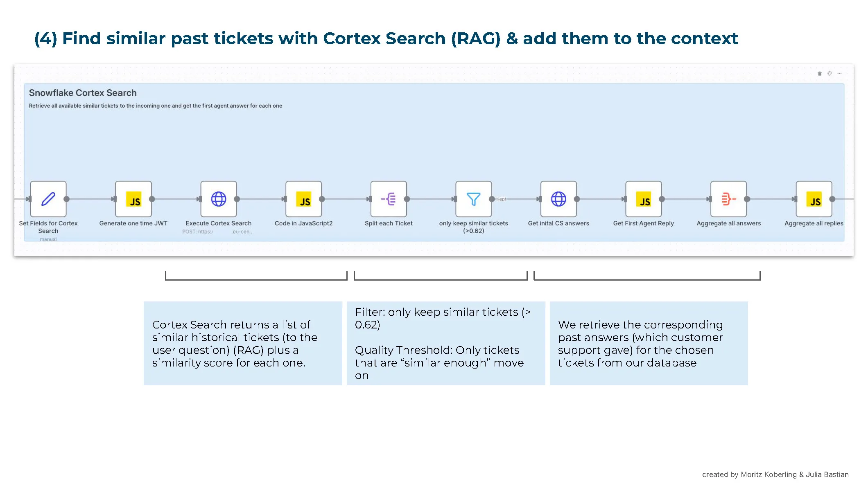Click the input arrow of "Set Fields for Cortex Search"
Image resolution: width=868 pixels, height=488 pixels.
(x=29, y=199)
